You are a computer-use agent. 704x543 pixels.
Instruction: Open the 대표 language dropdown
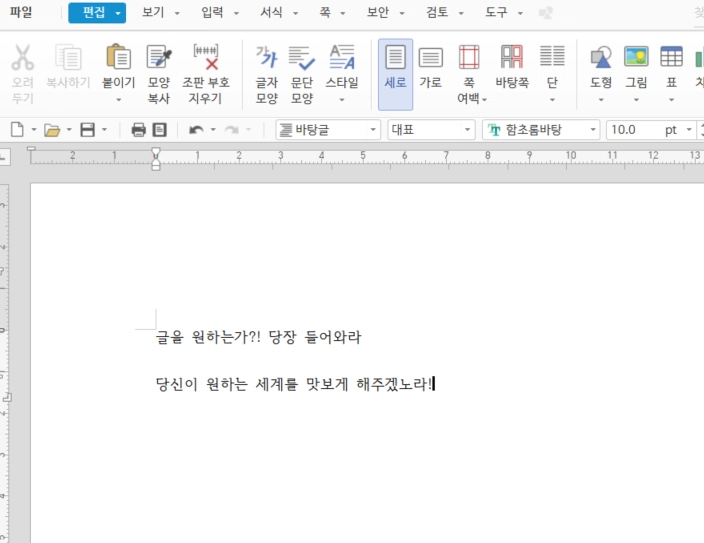431,130
